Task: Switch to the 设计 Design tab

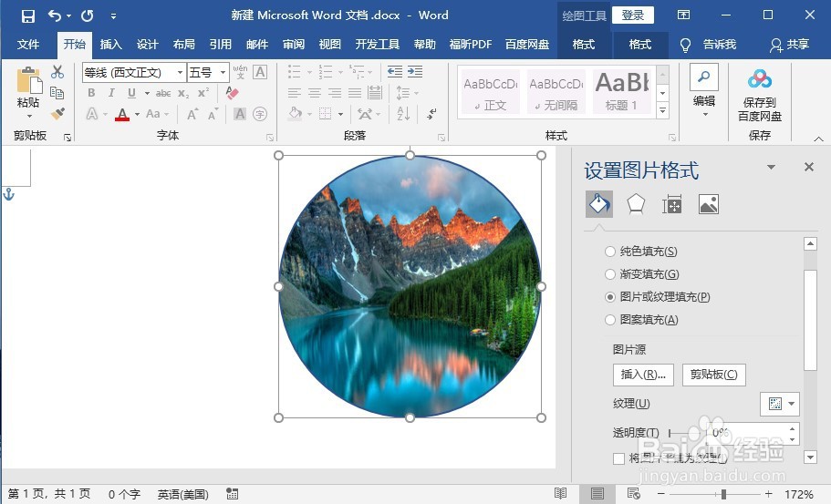Action: coord(148,45)
